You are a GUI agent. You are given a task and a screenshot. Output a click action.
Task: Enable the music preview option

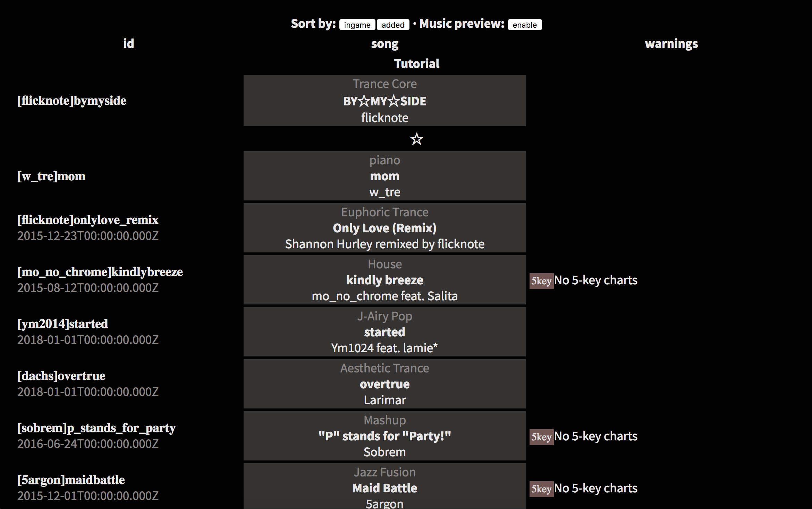[x=524, y=25]
